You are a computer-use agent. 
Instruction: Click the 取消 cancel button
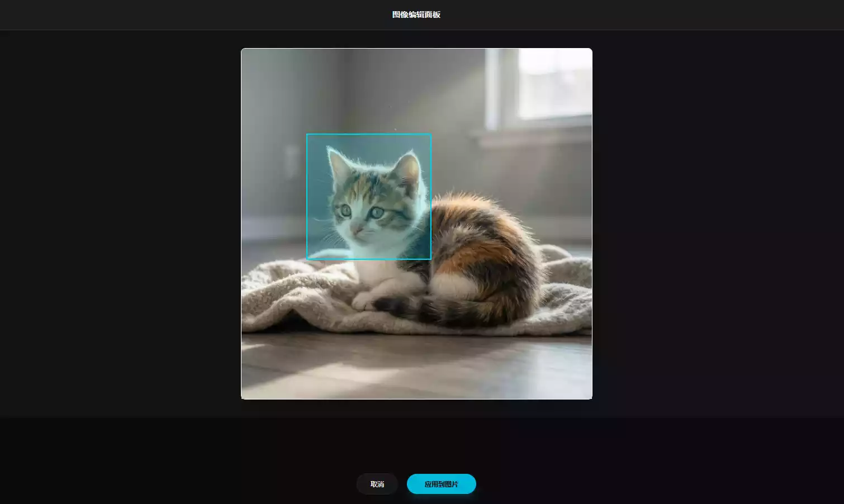[x=377, y=484]
